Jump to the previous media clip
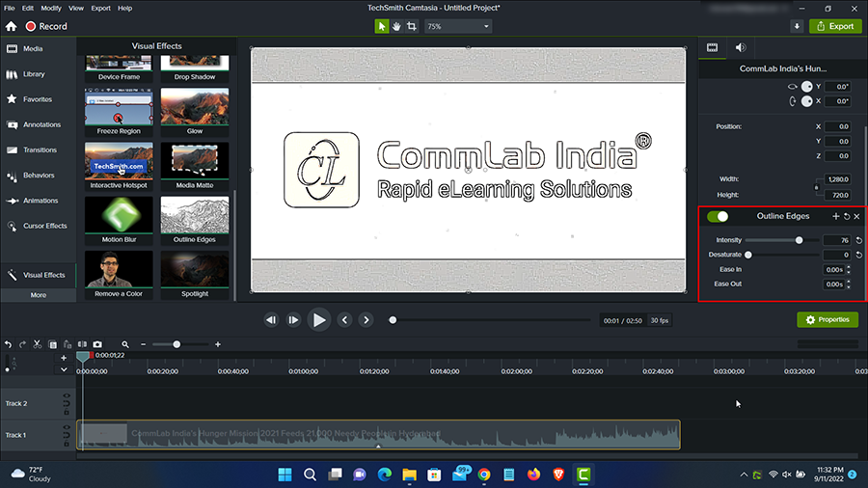Viewport: 868px width, 488px height. click(344, 320)
